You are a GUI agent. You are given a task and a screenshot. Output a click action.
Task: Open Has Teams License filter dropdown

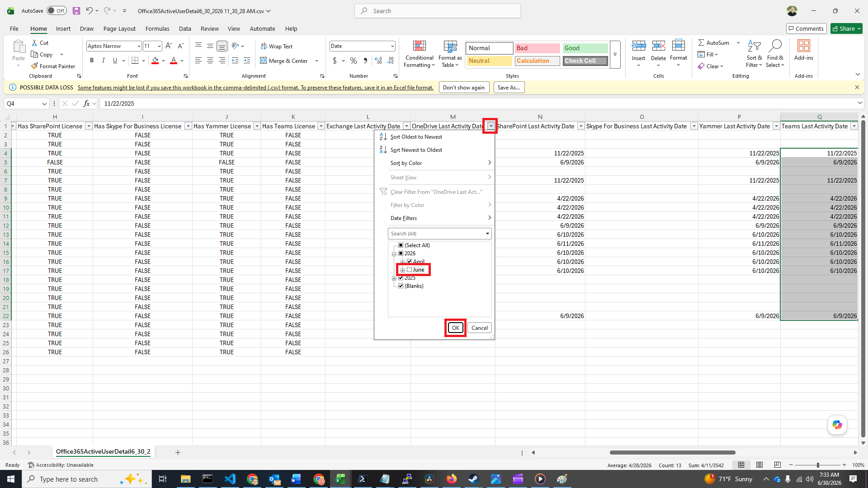(321, 126)
